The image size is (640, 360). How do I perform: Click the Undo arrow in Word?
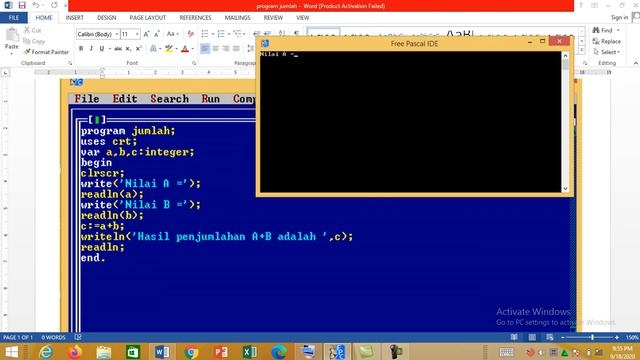[x=36, y=5]
